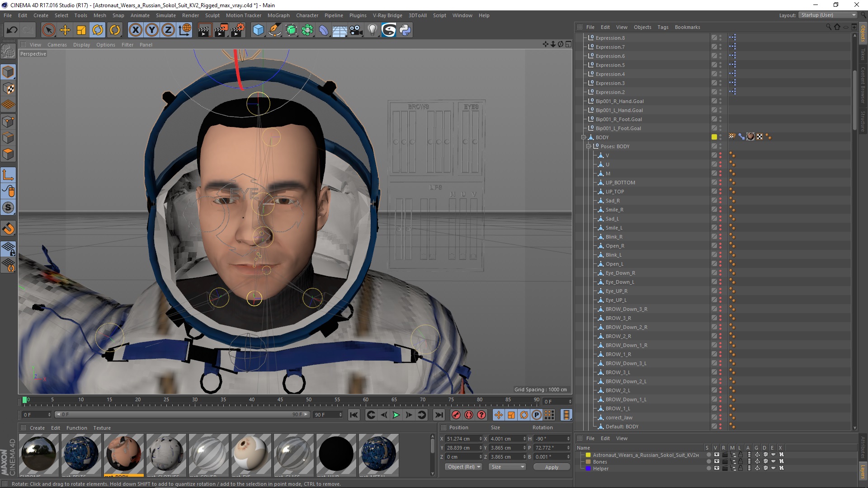
Task: Select Bip001_R_Hand.Goal object
Action: click(x=619, y=101)
